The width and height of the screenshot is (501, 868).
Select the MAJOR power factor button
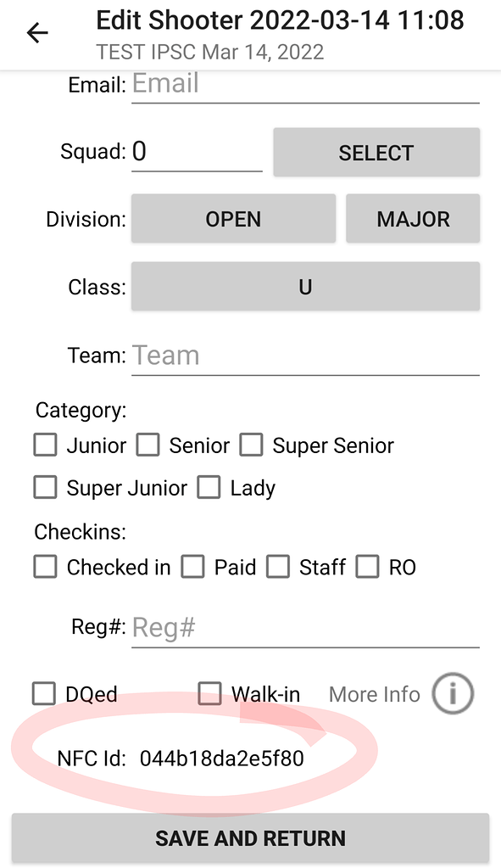(413, 218)
